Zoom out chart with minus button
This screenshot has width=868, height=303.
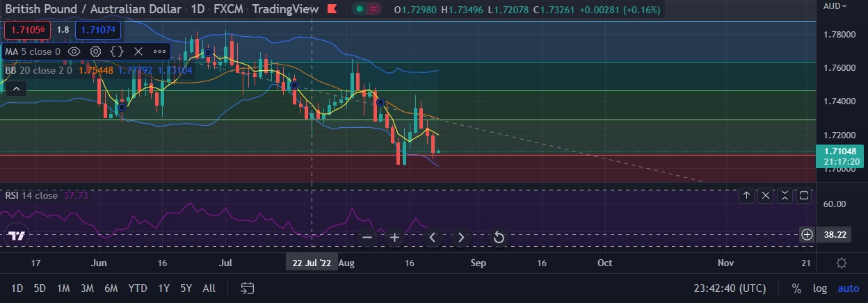point(368,238)
